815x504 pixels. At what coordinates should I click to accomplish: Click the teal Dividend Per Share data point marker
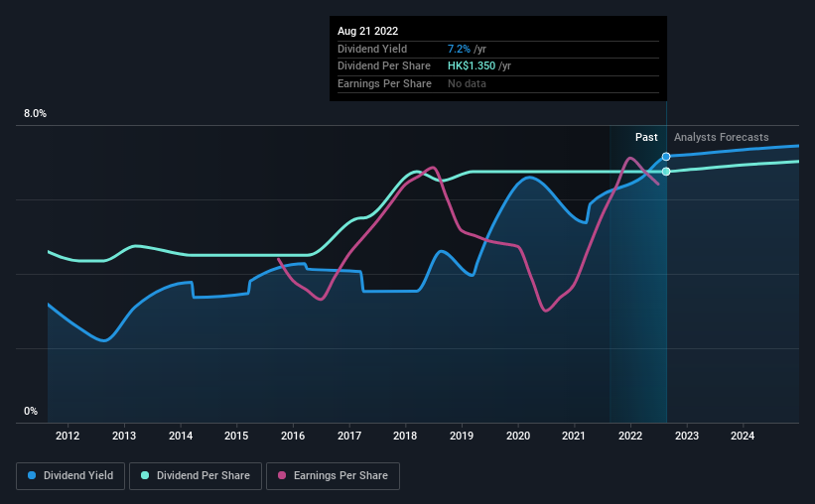666,172
